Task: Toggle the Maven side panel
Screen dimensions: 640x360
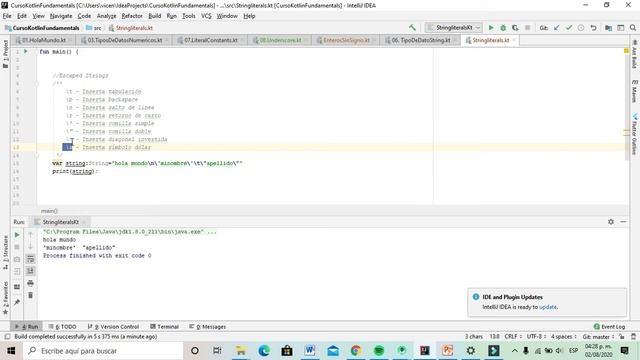Action: click(x=635, y=91)
